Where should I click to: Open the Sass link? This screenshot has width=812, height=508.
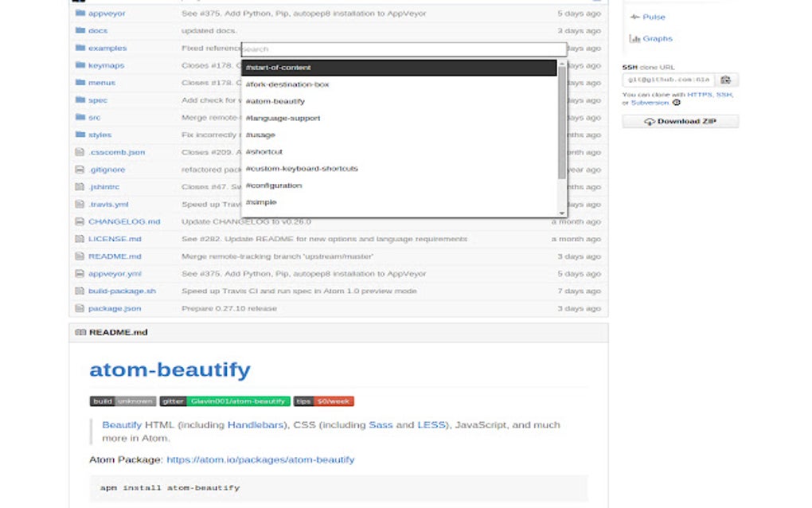[x=381, y=424]
